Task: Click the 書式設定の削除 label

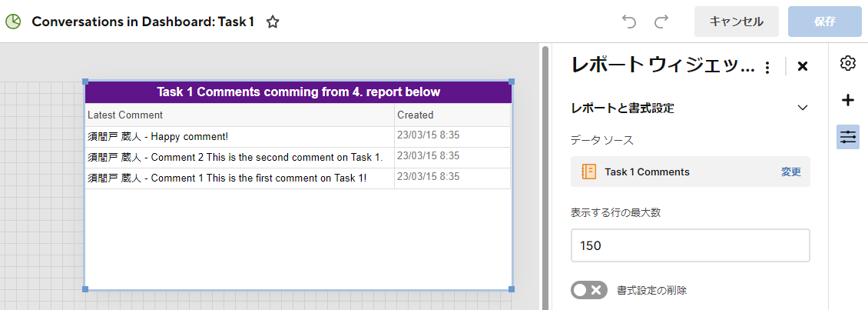Action: 651,290
